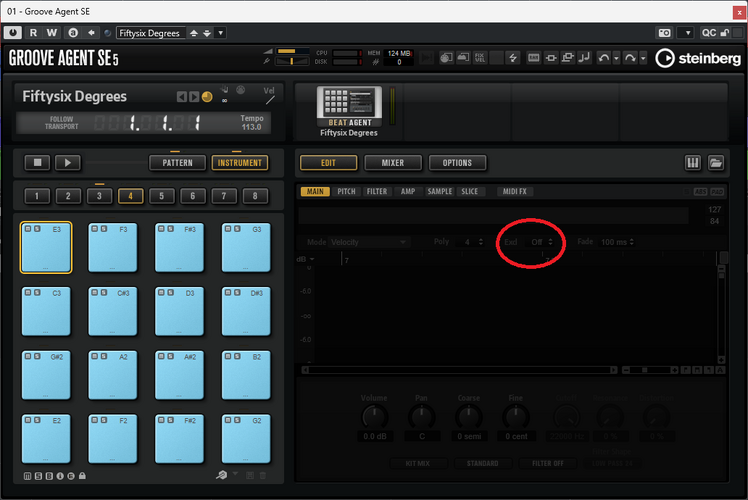Click the Steinberg logo
The width and height of the screenshot is (748, 500).
[x=698, y=58]
